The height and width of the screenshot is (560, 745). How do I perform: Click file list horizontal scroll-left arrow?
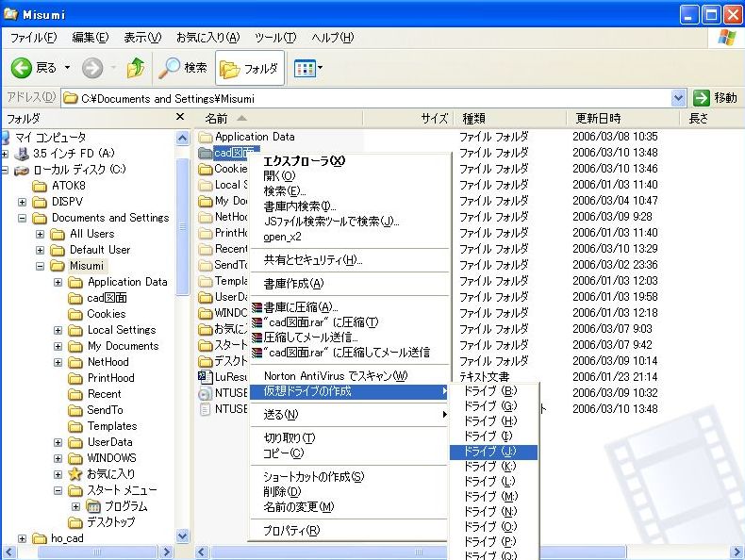click(x=202, y=552)
